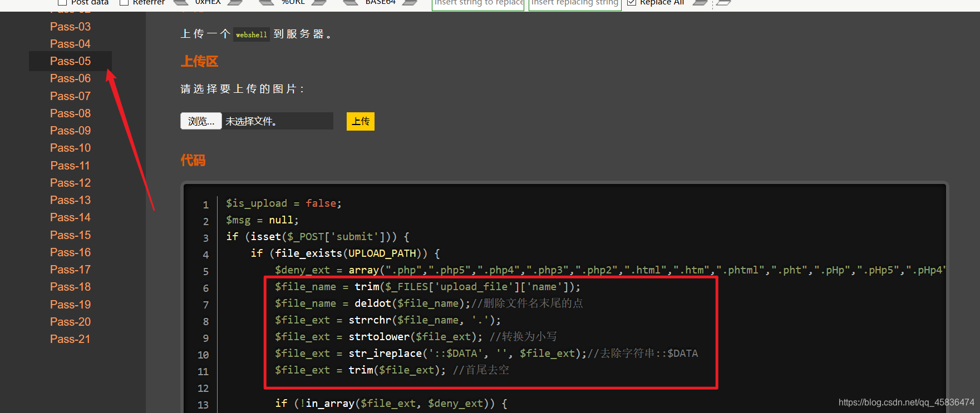Click line number 13 in the code gutter
Screen dimensions: 980x413
click(x=203, y=405)
